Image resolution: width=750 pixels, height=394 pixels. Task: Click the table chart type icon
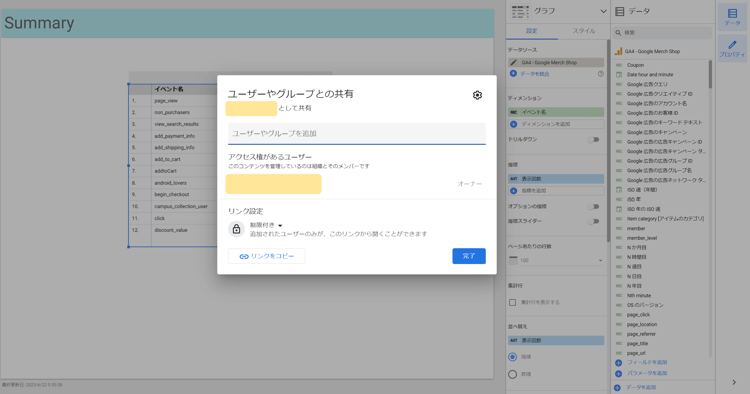(520, 11)
